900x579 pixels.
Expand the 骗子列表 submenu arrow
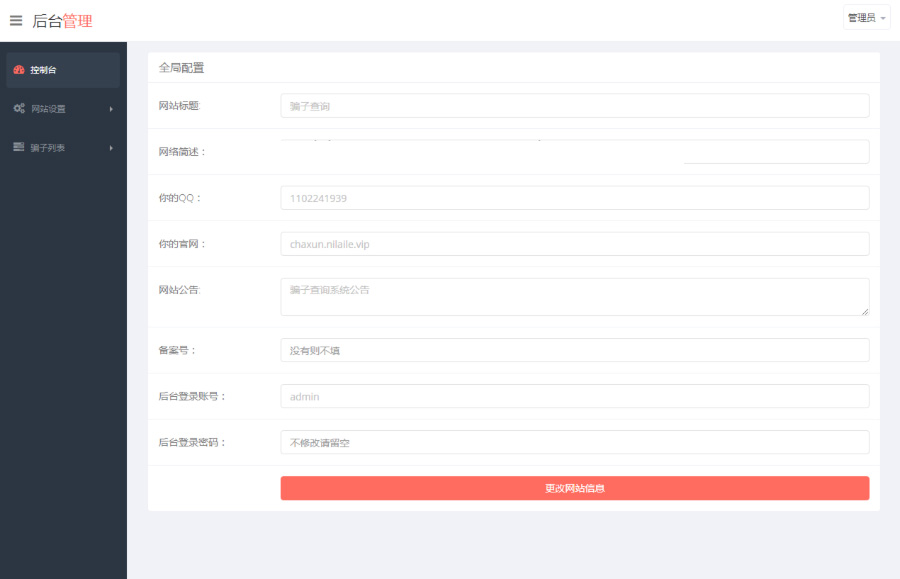pos(111,148)
